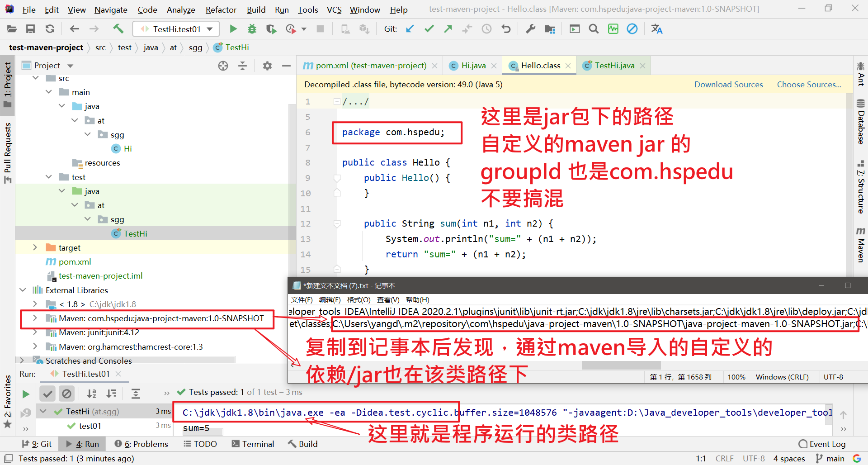Open the Refactor menu
This screenshot has width=868, height=465.
(221, 9)
